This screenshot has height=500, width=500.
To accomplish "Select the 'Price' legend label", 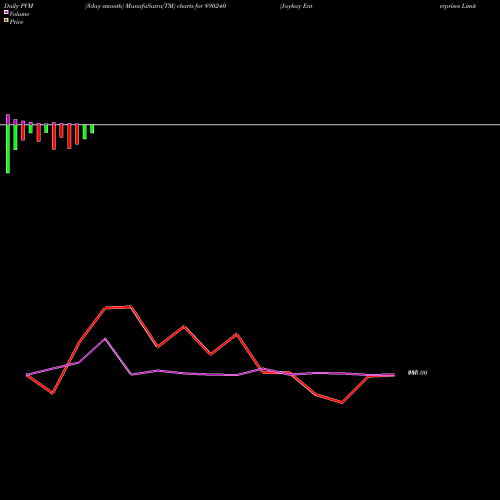I will tap(16, 22).
